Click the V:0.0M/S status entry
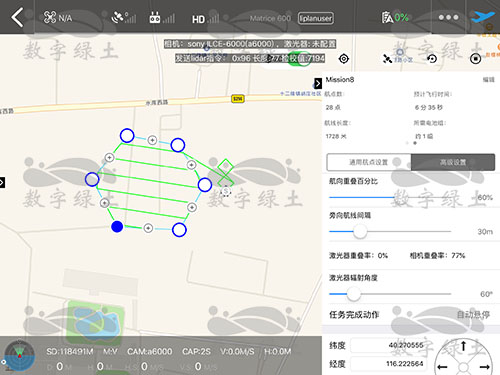 click(x=237, y=352)
